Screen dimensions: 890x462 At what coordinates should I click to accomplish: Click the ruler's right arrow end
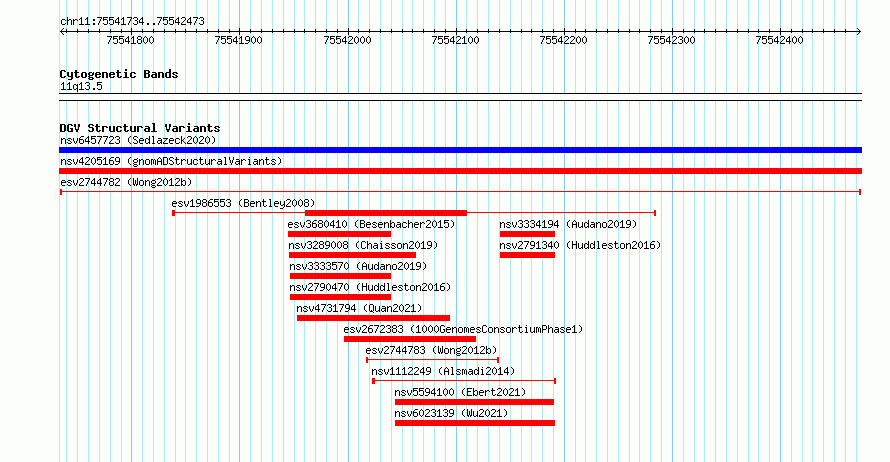coord(859,32)
